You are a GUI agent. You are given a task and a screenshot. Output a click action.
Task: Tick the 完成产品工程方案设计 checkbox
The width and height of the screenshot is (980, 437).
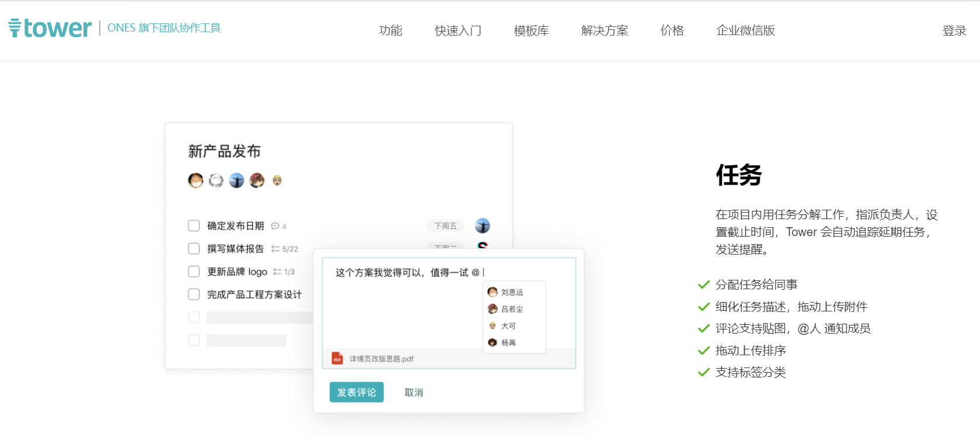(x=194, y=294)
